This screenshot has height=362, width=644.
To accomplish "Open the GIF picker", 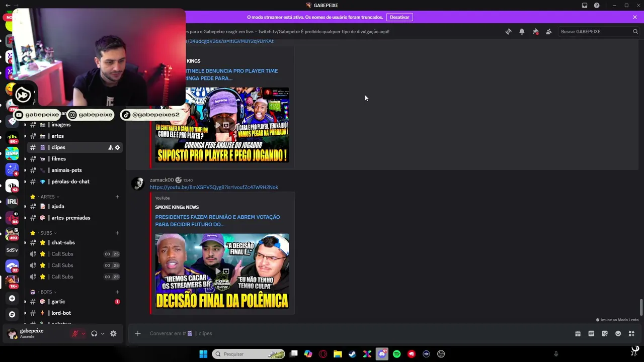I will point(591,333).
